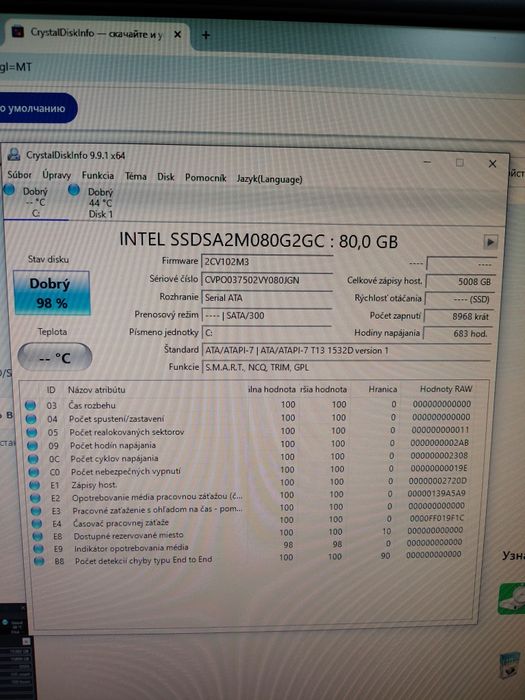Open the Funkcia menu

(x=98, y=175)
